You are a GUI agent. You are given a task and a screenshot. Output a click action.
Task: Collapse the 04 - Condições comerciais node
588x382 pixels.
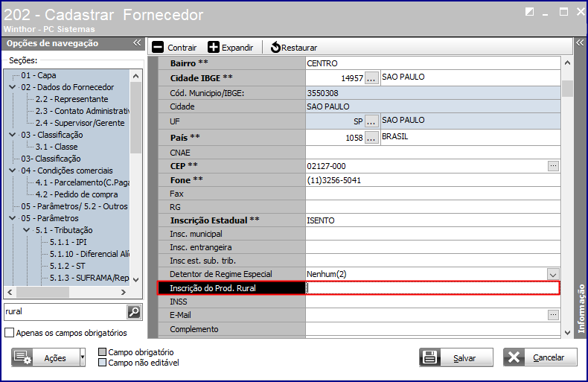point(13,171)
